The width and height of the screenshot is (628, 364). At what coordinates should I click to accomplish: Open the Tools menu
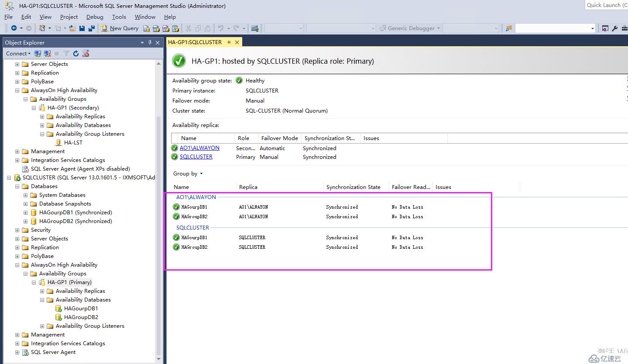tap(119, 17)
